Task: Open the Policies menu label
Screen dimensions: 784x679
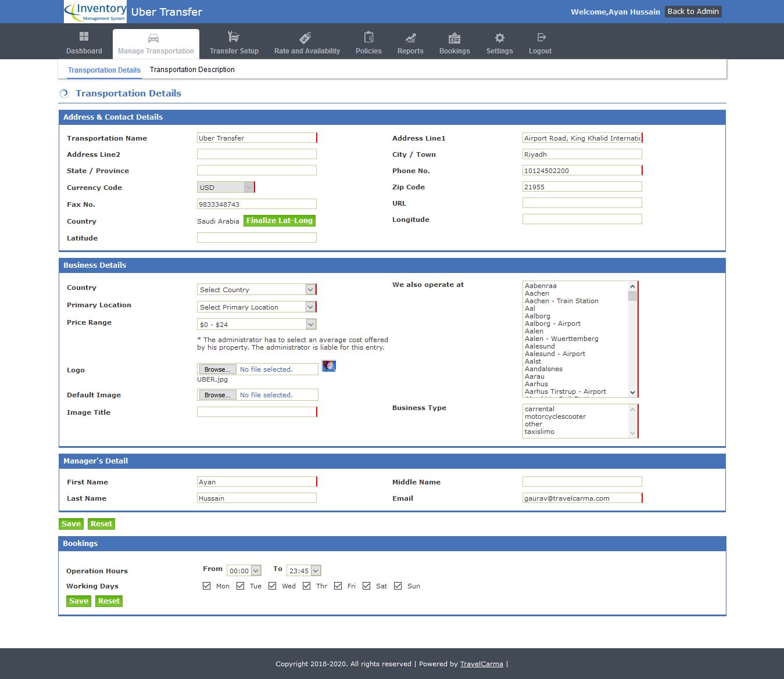Action: (x=368, y=51)
